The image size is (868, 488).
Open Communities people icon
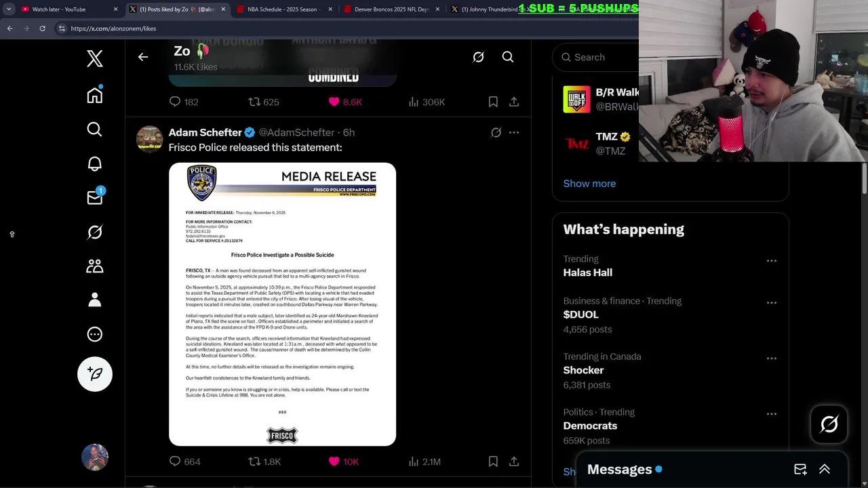click(95, 266)
